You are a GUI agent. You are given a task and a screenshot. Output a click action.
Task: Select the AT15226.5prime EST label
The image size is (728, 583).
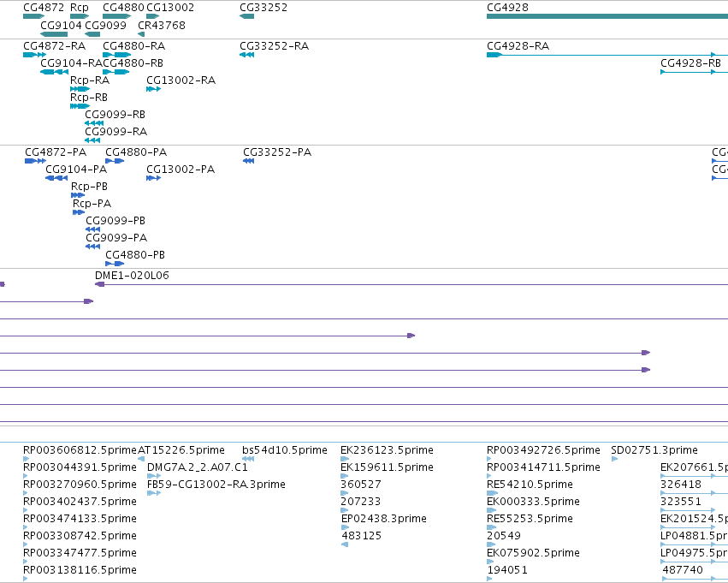coord(181,450)
